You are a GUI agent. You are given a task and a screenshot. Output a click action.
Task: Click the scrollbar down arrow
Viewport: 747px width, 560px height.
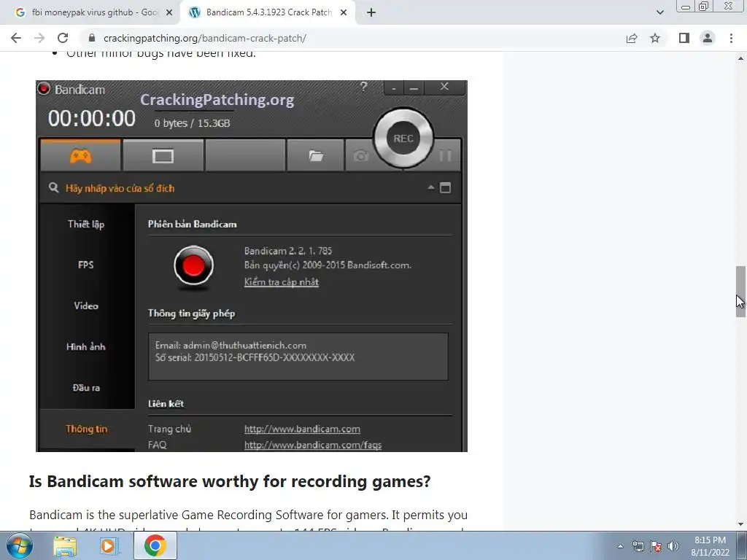point(740,524)
